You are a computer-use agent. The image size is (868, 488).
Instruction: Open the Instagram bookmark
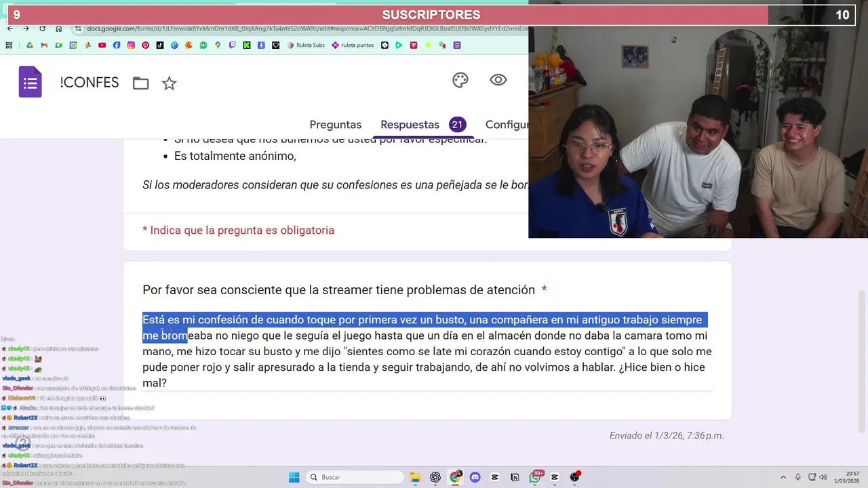(131, 45)
